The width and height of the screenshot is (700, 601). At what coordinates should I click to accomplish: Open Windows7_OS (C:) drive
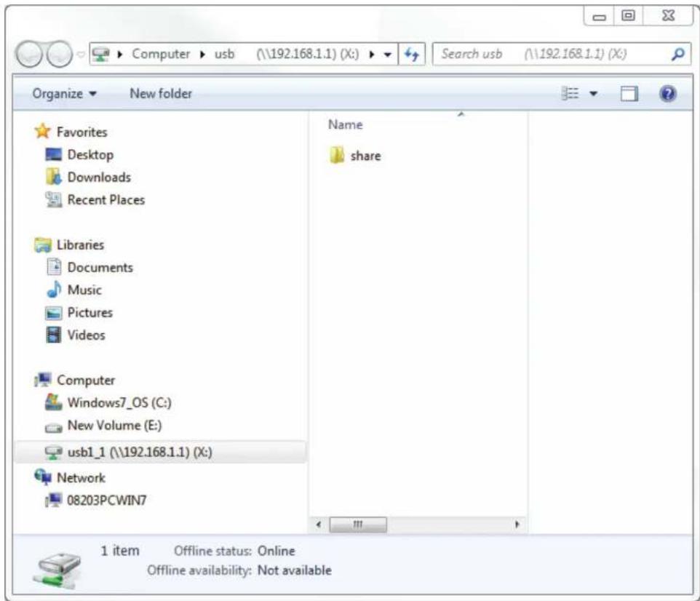click(119, 403)
